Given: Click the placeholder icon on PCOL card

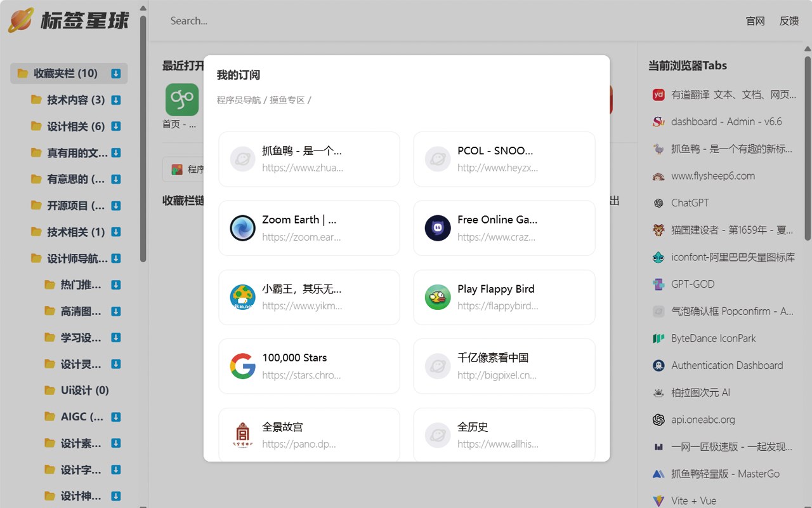Looking at the screenshot, I should [438, 159].
